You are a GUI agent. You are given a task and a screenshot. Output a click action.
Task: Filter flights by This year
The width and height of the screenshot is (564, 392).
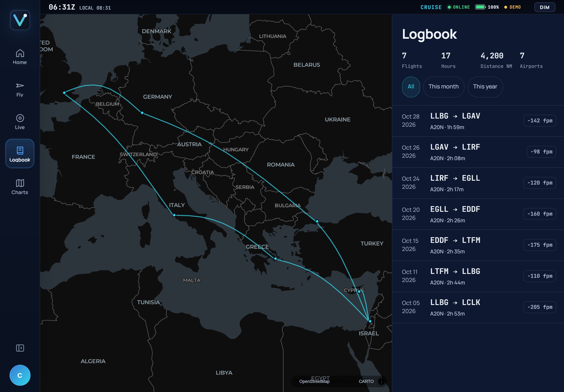tap(485, 87)
